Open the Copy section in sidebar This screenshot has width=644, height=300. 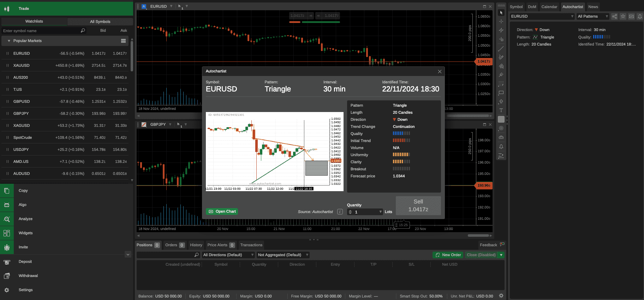tap(66, 191)
